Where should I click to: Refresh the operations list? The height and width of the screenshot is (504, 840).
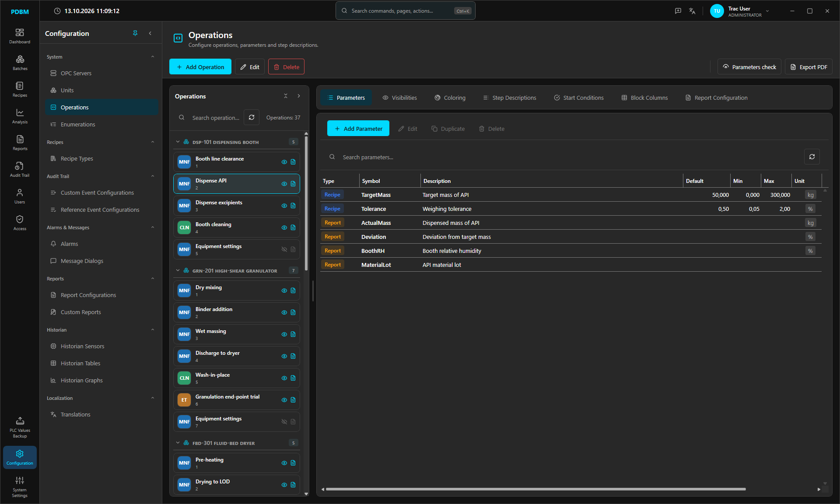click(x=252, y=117)
